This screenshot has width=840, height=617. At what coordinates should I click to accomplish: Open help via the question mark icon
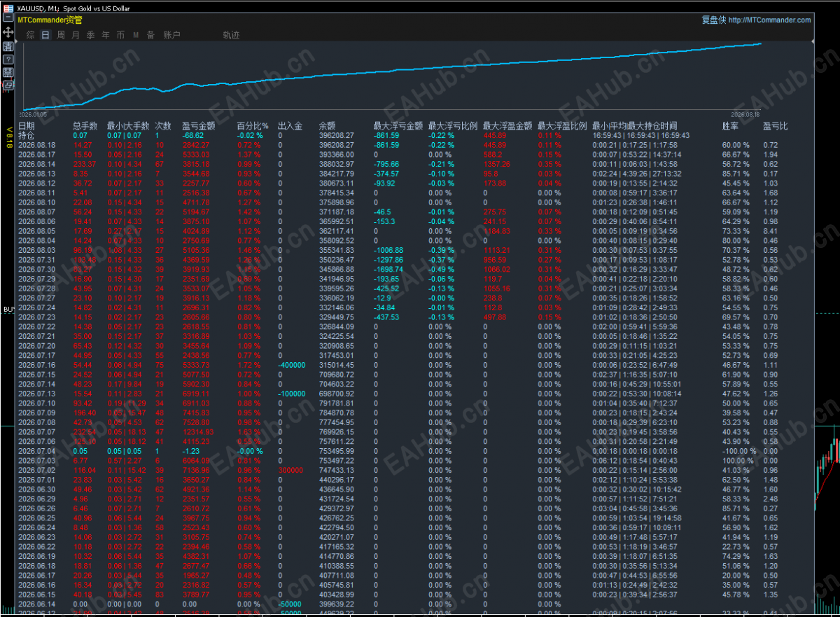8,59
